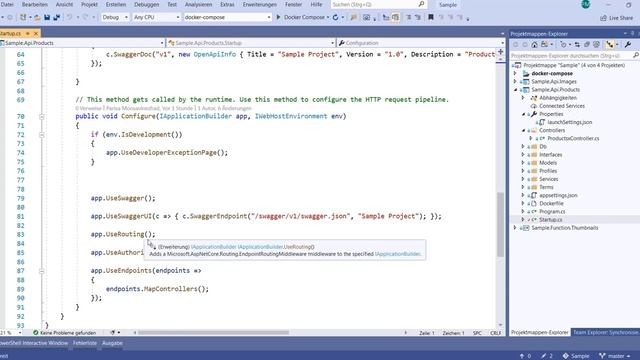Image resolution: width=640 pixels, height=360 pixels.
Task: Click the Redo arrow icon
Action: point(85,18)
